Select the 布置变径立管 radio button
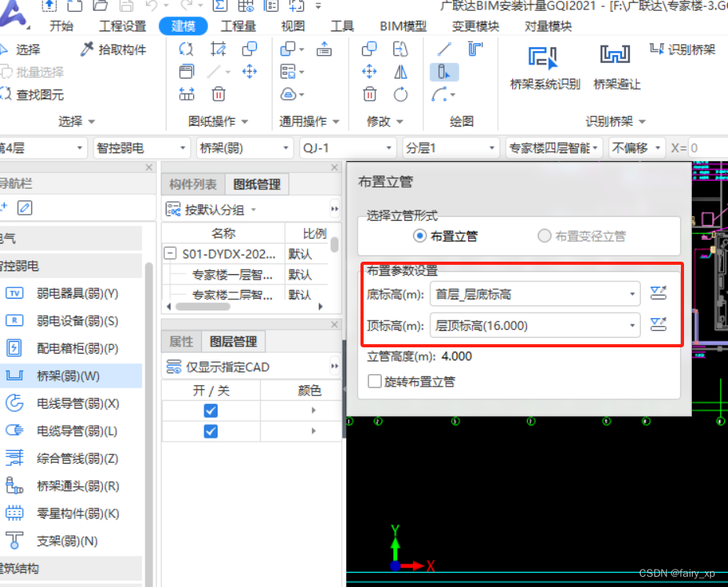This screenshot has width=728, height=587. point(543,237)
